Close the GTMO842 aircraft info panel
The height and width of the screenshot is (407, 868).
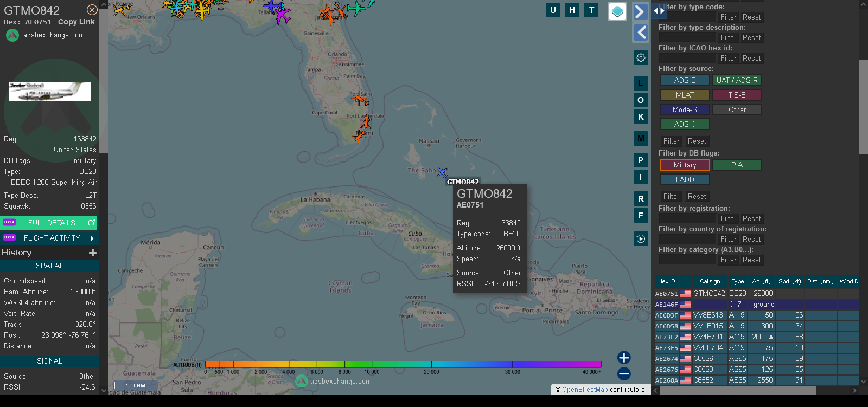(x=92, y=10)
